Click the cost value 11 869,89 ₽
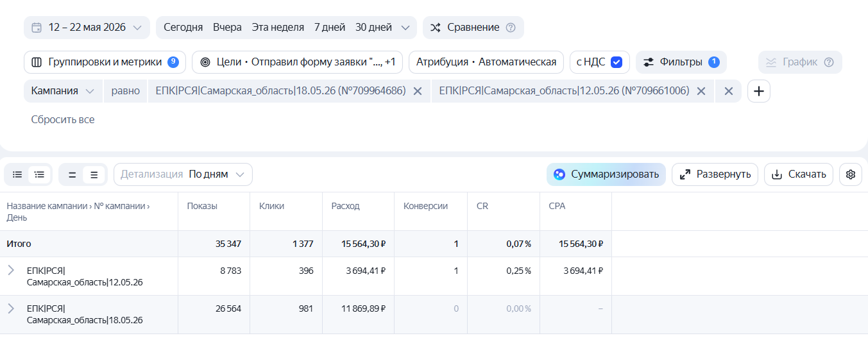The image size is (868, 338). [363, 308]
